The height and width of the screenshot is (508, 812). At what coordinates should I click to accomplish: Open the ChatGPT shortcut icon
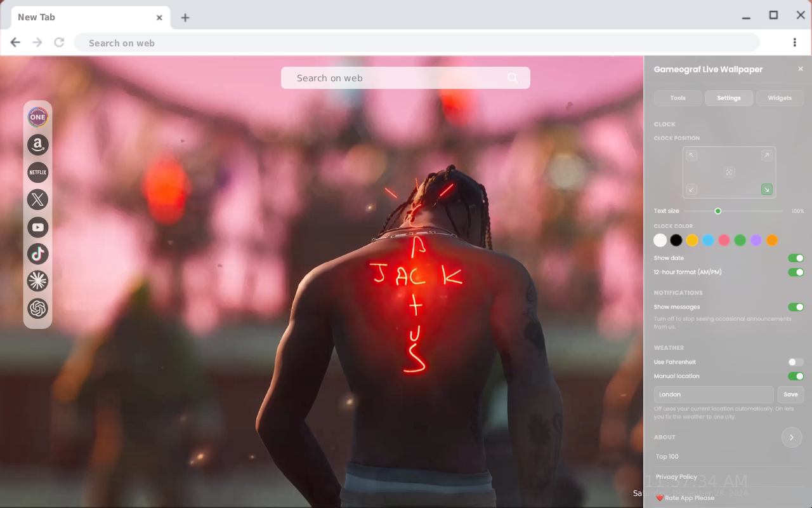pos(38,309)
